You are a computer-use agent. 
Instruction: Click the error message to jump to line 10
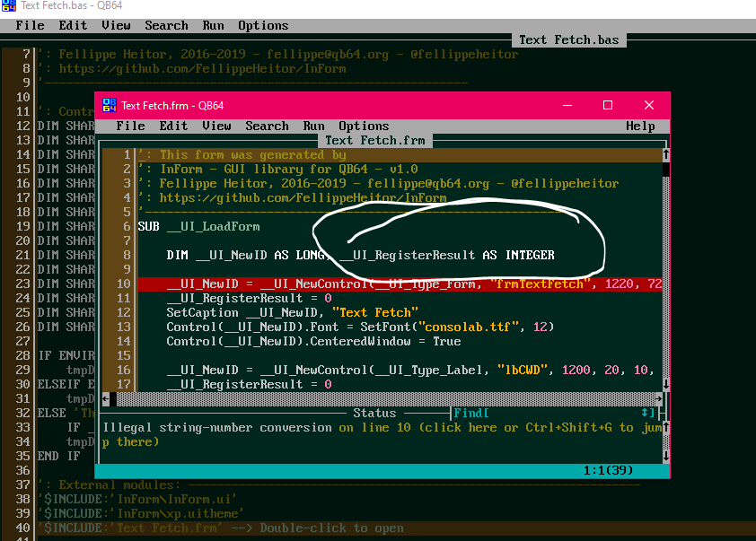382,434
